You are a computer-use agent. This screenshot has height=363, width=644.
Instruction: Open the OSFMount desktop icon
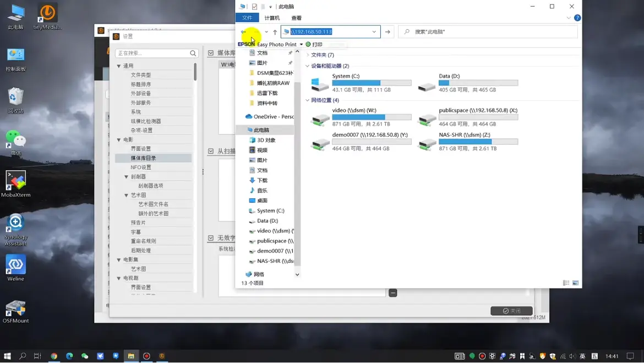[x=15, y=309]
